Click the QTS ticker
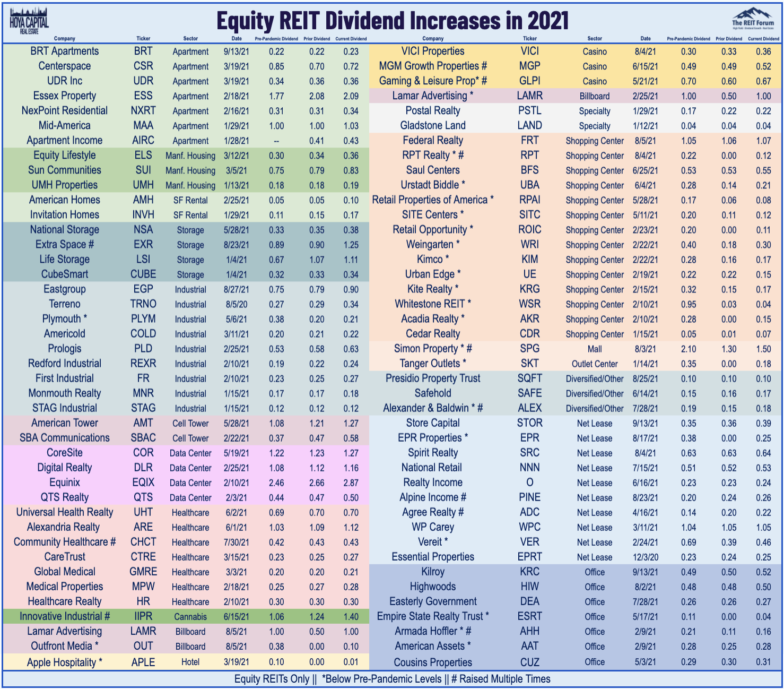 (x=143, y=497)
